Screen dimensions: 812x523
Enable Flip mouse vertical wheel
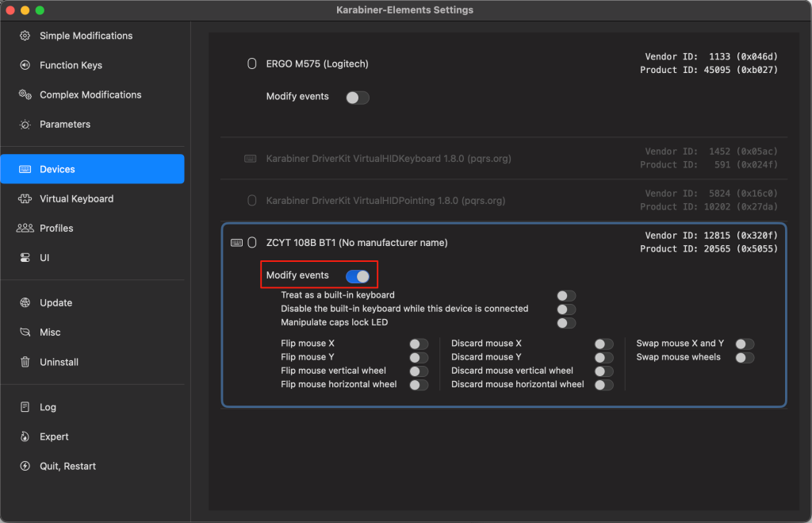[x=419, y=371]
